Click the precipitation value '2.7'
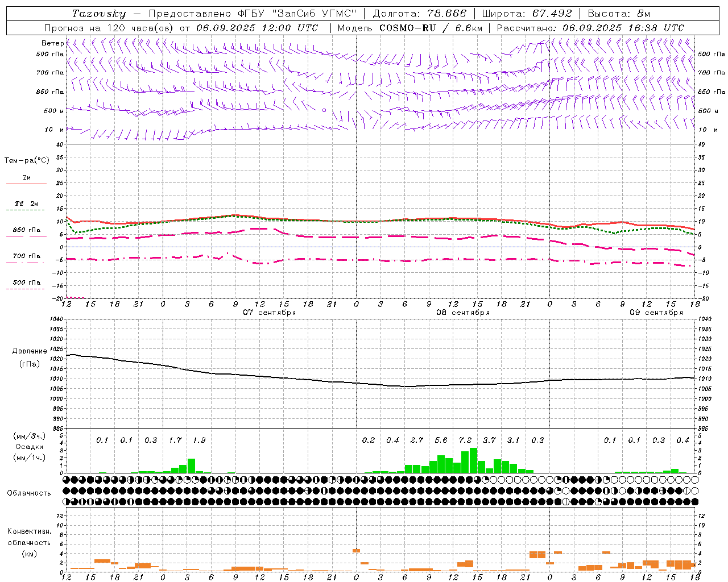This screenshot has width=728, height=582. [x=417, y=440]
